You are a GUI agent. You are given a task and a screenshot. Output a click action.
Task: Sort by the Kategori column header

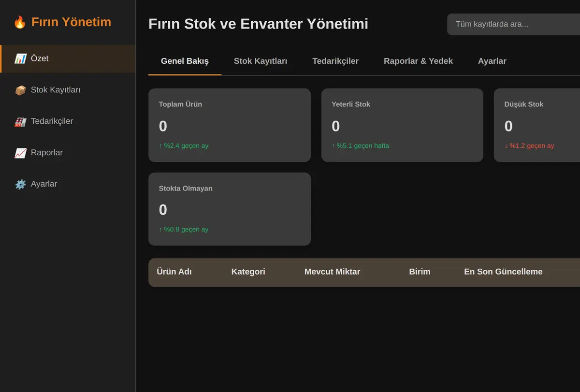(x=248, y=272)
